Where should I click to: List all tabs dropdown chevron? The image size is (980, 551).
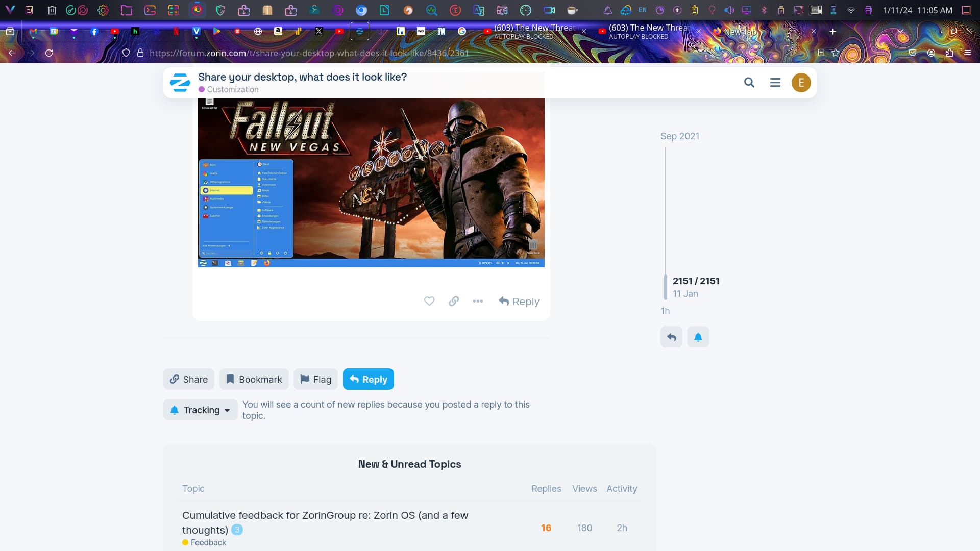(x=901, y=32)
